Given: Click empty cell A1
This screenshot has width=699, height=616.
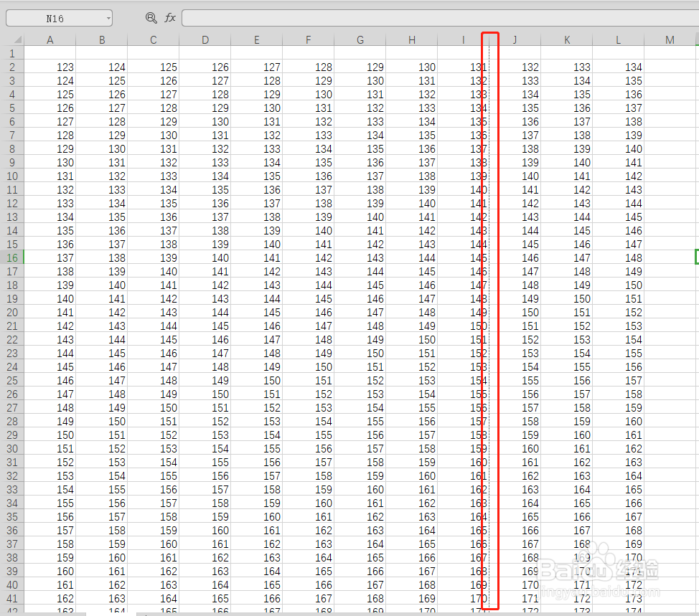Looking at the screenshot, I should [50, 54].
